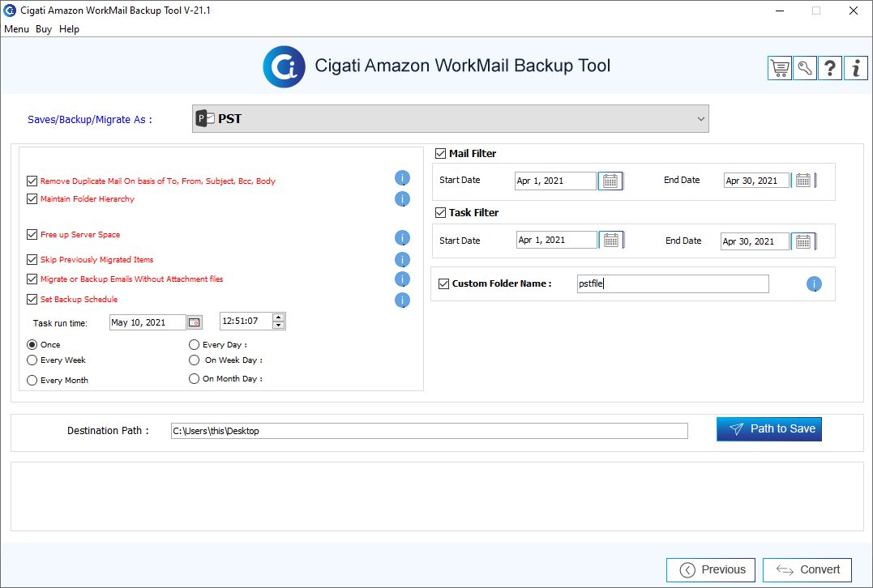Image resolution: width=873 pixels, height=588 pixels.
Task: Toggle Maintain Folder Hierarchy checkbox
Action: coord(32,198)
